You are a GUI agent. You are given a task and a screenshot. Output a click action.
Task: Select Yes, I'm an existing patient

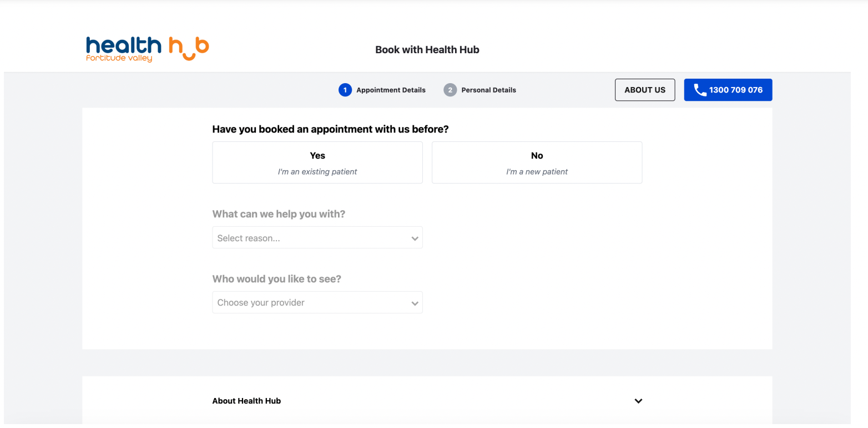click(x=317, y=162)
